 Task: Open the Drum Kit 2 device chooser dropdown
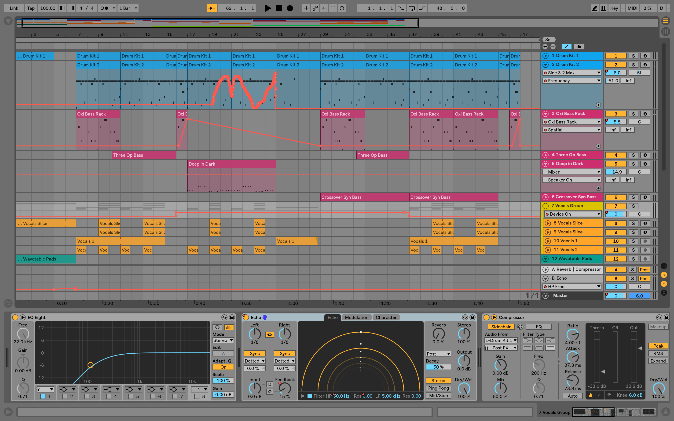[572, 73]
